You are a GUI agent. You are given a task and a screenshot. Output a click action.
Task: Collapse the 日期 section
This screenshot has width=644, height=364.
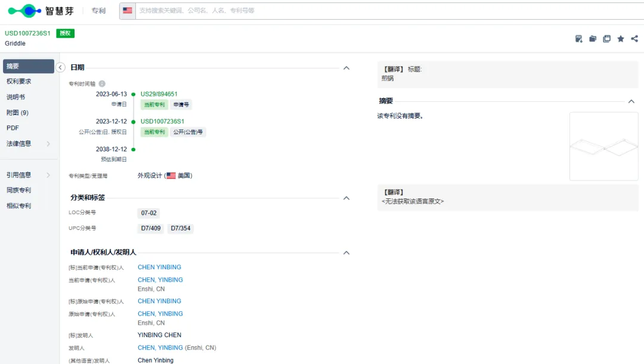click(x=346, y=68)
